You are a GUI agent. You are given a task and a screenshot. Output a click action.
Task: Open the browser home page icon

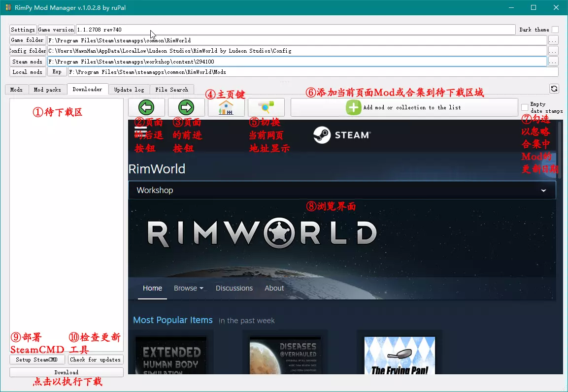point(226,107)
